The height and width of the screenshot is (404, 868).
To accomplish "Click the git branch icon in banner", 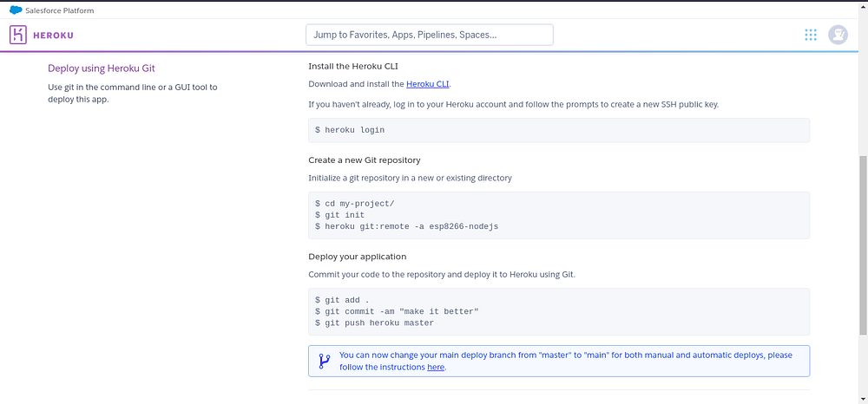I will [x=325, y=361].
